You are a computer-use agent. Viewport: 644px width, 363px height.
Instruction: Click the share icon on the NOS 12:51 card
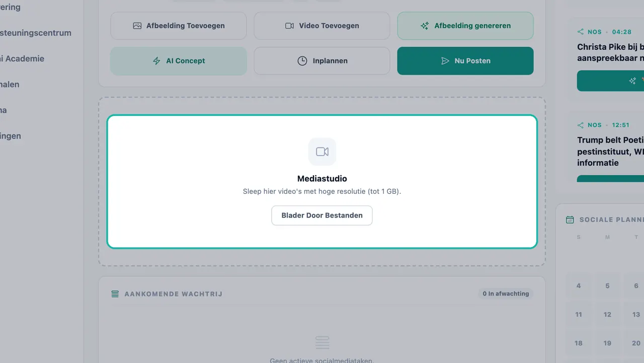(581, 125)
